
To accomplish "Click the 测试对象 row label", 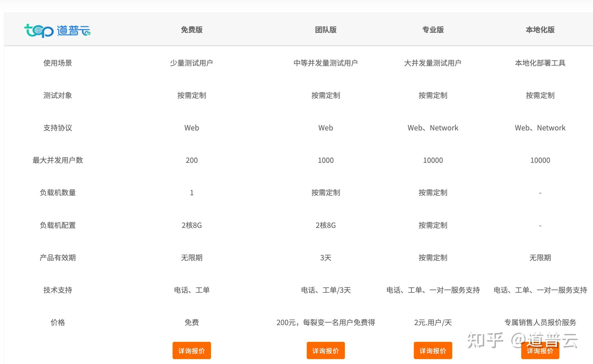I will click(57, 95).
